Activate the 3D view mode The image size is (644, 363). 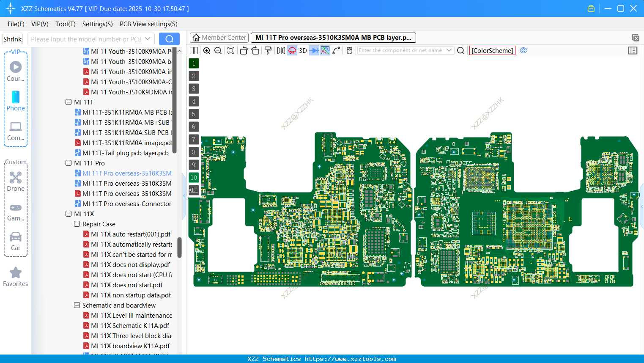pos(303,50)
